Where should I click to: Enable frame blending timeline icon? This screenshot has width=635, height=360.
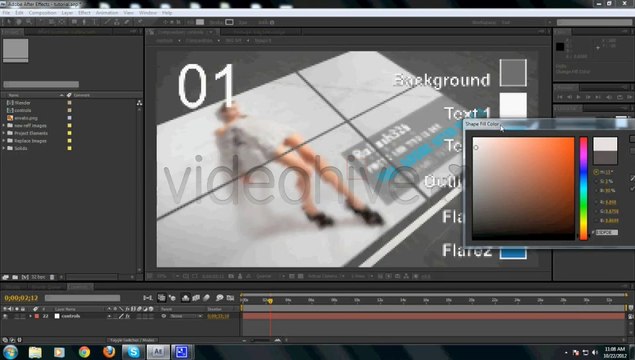coord(196,298)
